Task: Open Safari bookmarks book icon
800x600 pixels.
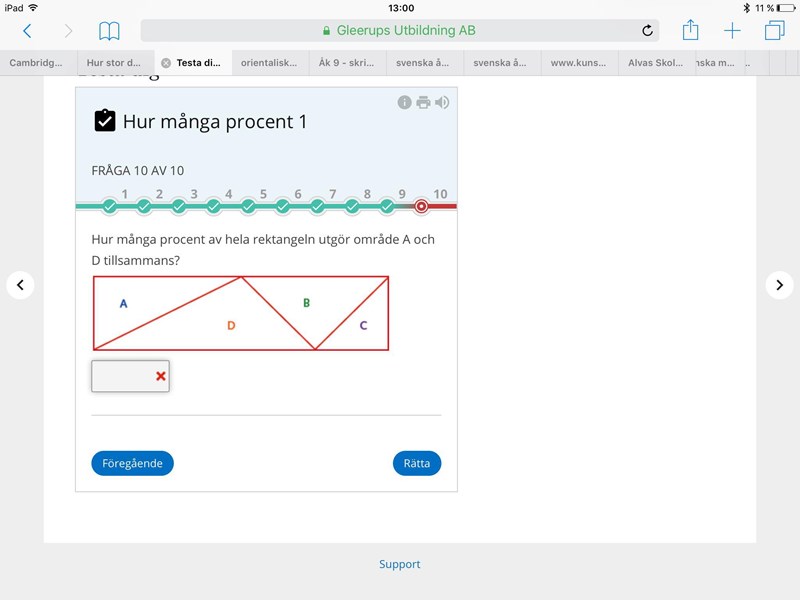Action: pos(109,31)
